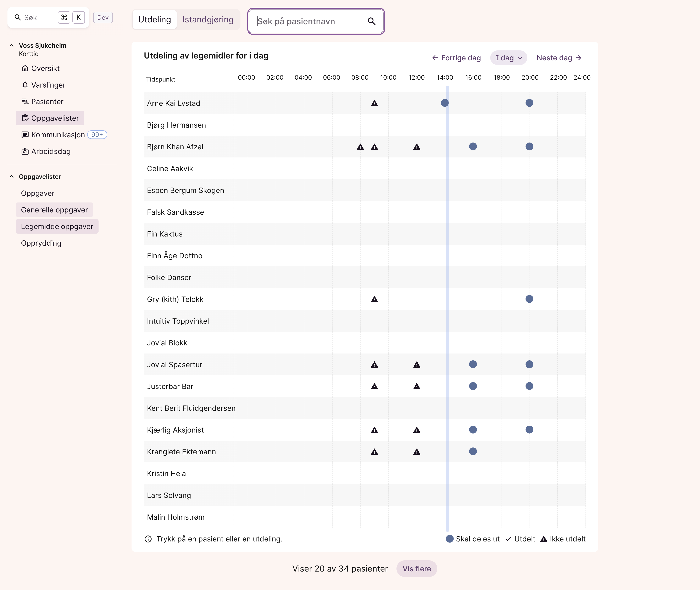Screen dimensions: 700x590
Task: Click Kranglete Ektemann's 16:00 pending dose dot
Action: click(473, 452)
